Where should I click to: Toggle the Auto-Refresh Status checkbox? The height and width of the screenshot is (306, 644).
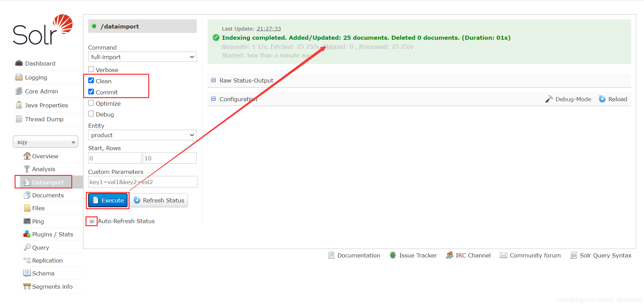click(x=92, y=221)
